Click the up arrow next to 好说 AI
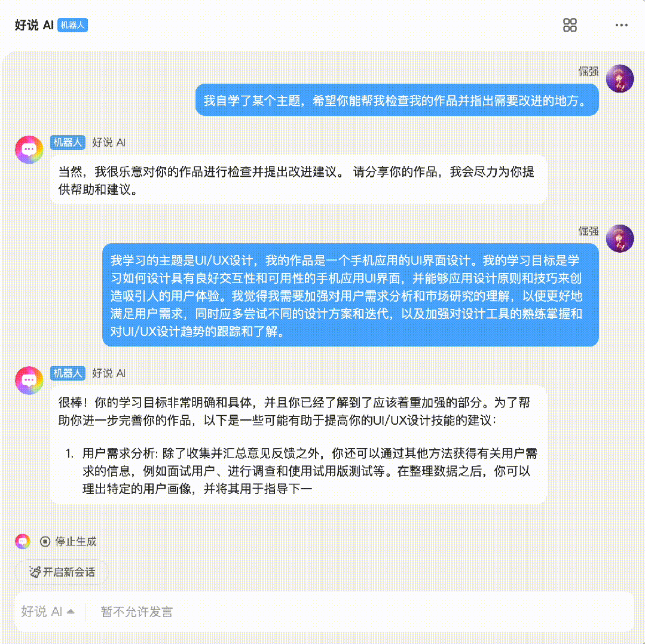This screenshot has height=644, width=645. click(x=71, y=612)
